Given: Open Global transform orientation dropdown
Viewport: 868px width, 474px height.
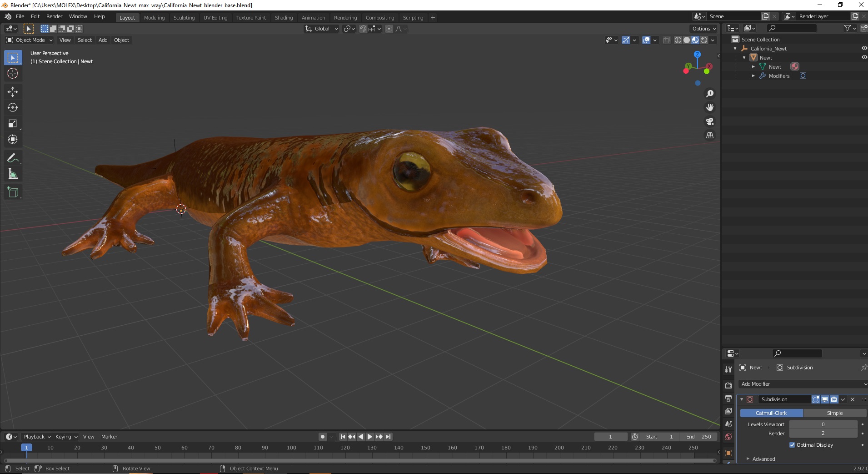Looking at the screenshot, I should point(321,29).
